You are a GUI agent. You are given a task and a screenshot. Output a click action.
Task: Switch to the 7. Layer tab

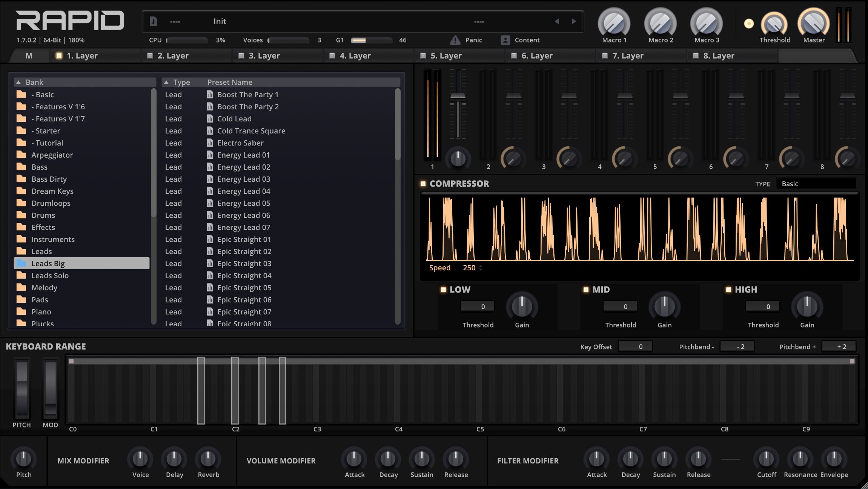pos(641,56)
